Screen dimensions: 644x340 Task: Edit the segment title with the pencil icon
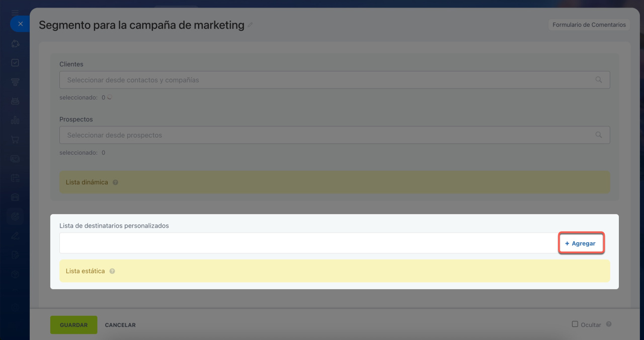[x=251, y=25]
